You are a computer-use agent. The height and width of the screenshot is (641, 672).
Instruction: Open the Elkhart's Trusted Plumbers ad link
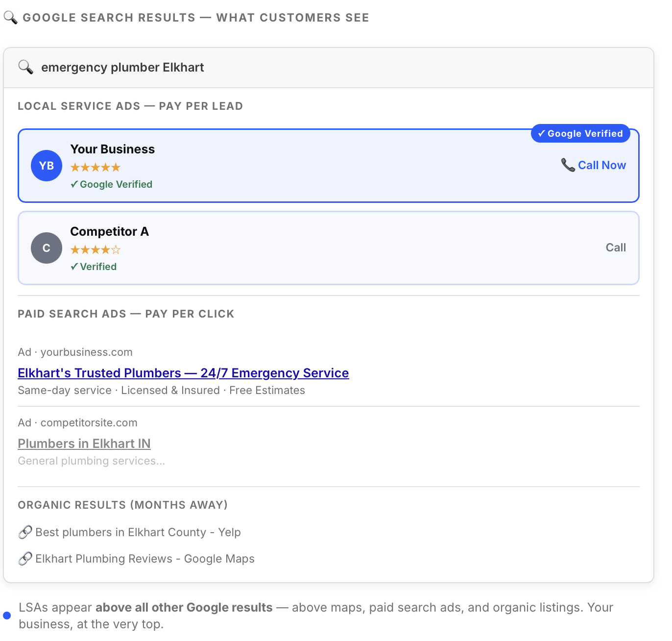pyautogui.click(x=183, y=373)
